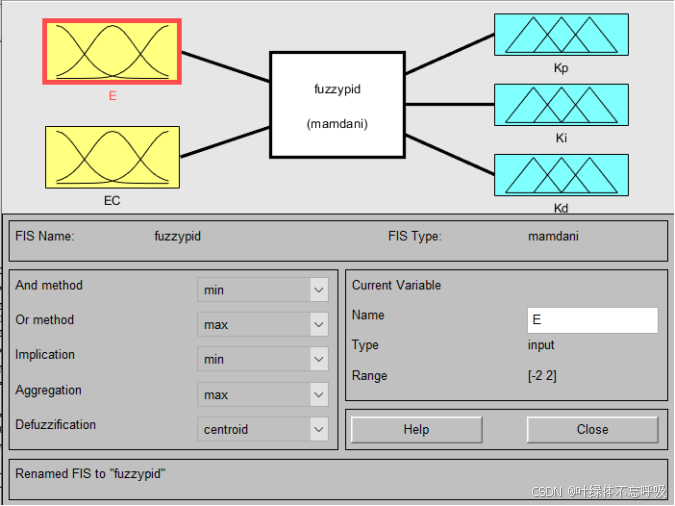Image resolution: width=675 pixels, height=506 pixels.
Task: Select the E input variable block
Action: [x=112, y=51]
